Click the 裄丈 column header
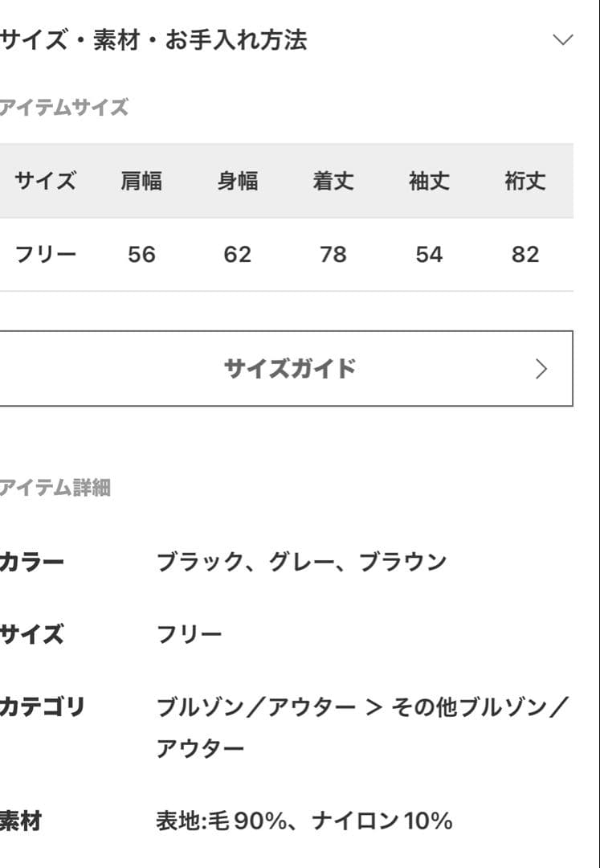The width and height of the screenshot is (600, 868). 524,181
